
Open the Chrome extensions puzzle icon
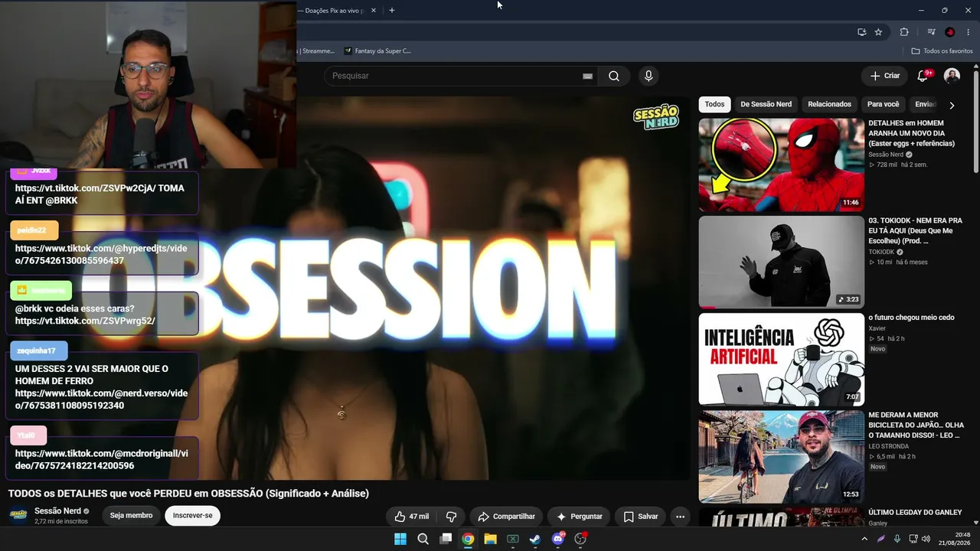(904, 32)
